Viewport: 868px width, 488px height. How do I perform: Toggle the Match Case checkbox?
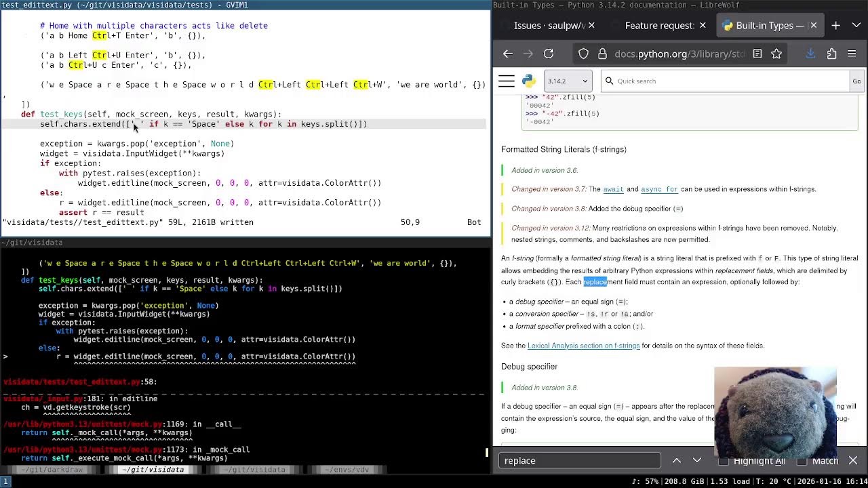[x=801, y=461]
